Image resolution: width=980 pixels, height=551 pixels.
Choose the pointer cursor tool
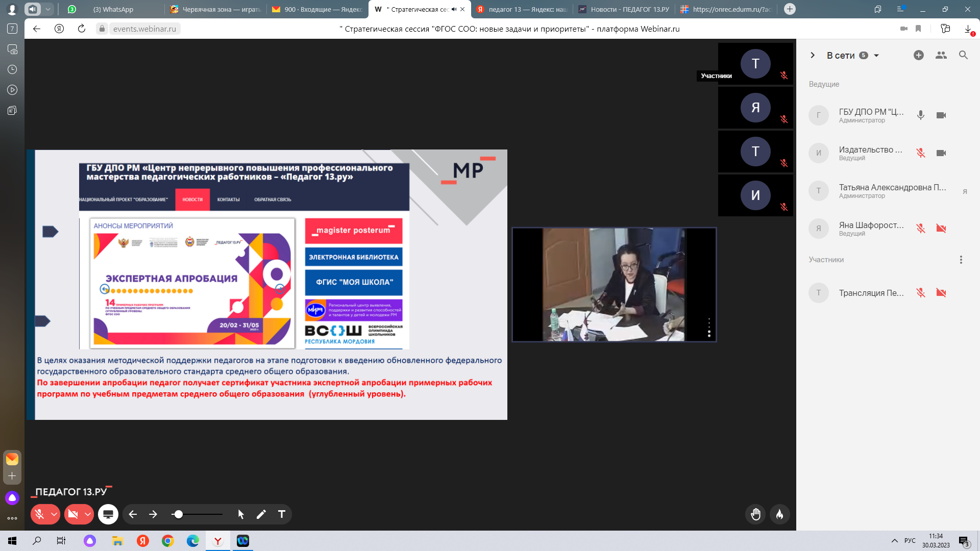(241, 514)
